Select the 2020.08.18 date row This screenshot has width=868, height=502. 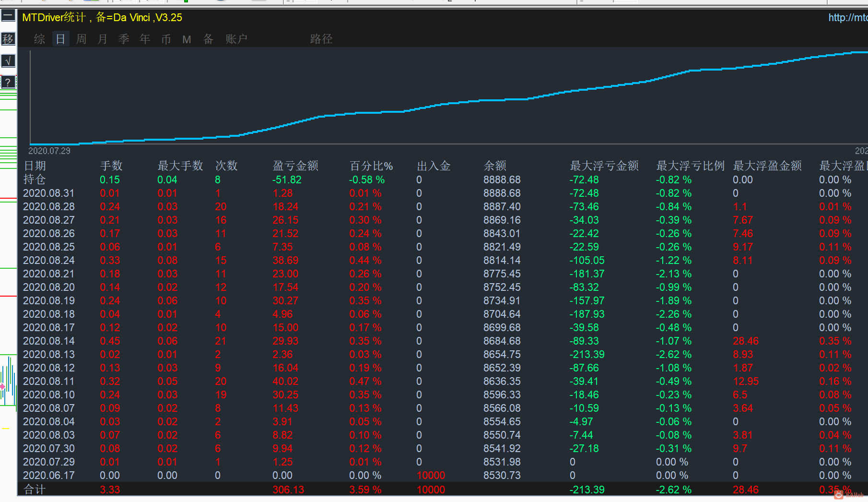coord(49,314)
